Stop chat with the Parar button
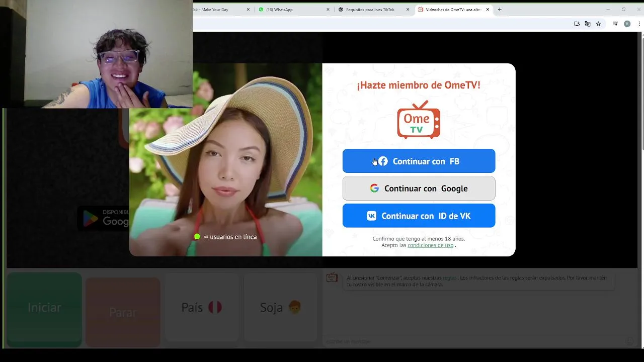The image size is (644, 362). click(x=123, y=312)
